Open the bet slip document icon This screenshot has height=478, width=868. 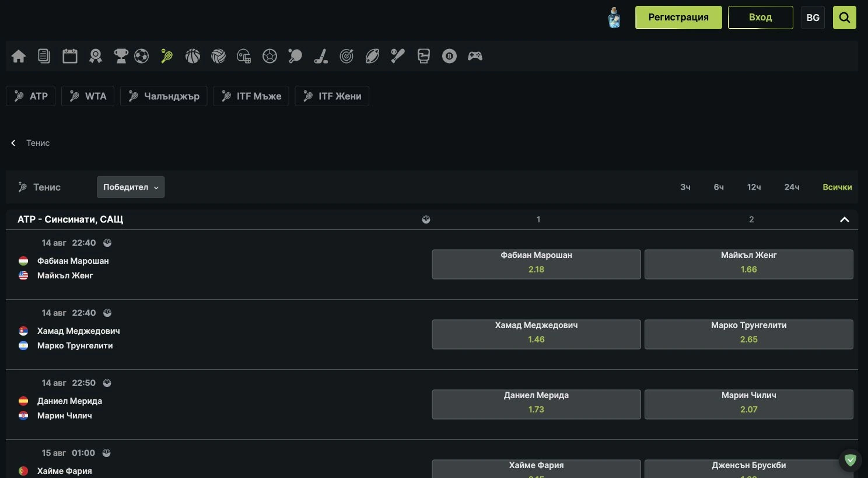point(44,56)
